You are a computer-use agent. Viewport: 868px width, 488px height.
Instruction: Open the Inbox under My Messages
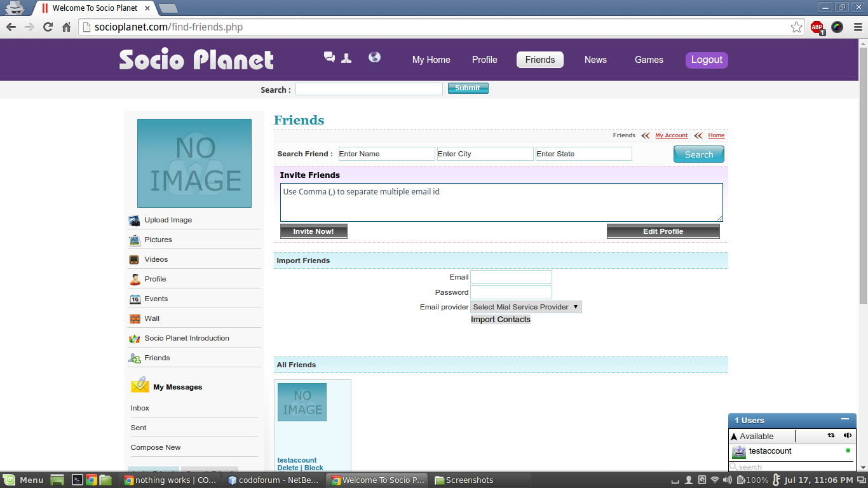tap(140, 408)
